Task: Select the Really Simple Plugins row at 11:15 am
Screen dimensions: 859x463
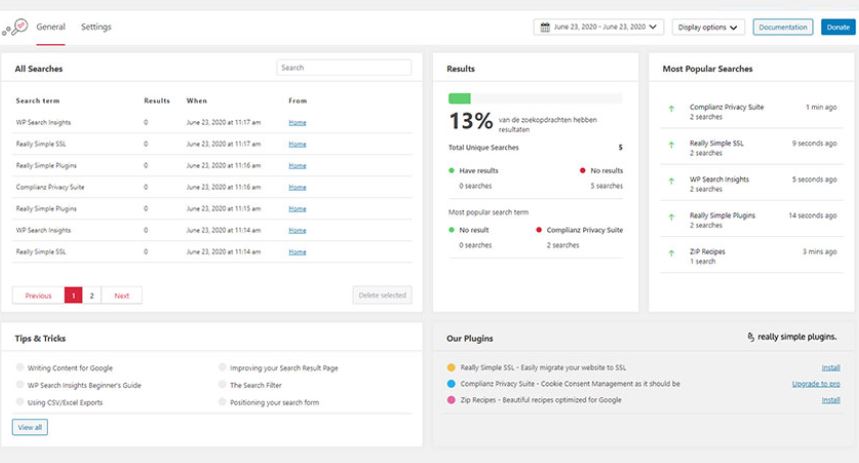Action: (212, 209)
